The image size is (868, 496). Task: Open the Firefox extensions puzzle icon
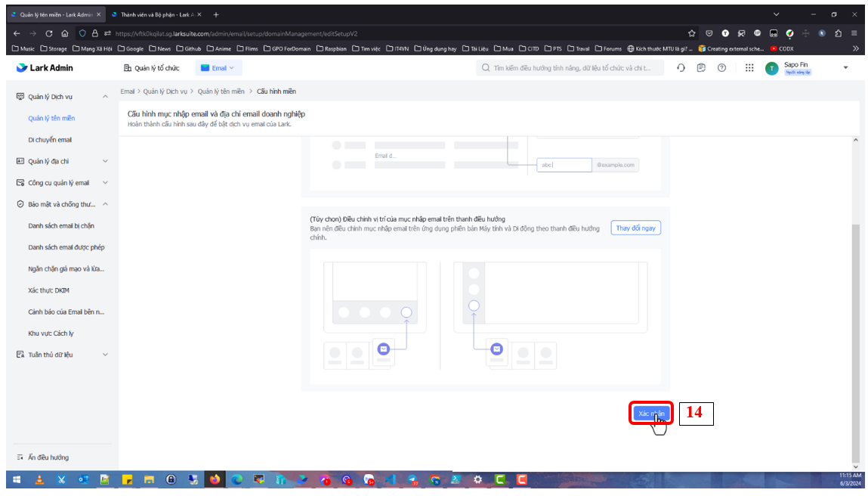(838, 33)
